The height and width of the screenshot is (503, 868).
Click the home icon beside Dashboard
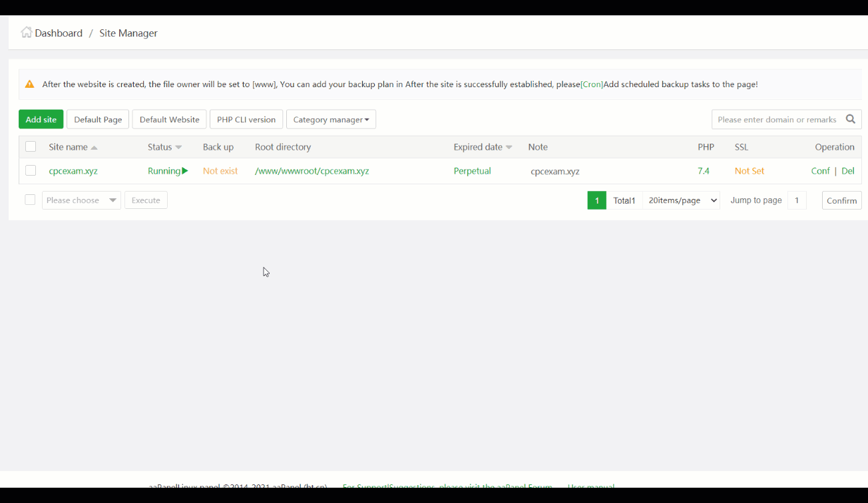click(x=26, y=32)
